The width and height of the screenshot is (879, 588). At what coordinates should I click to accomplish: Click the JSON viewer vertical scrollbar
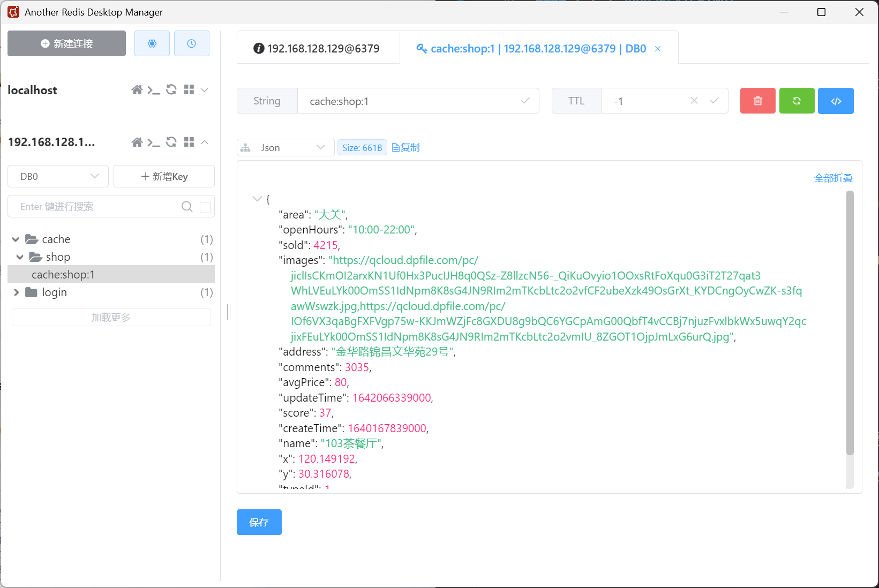(850, 321)
